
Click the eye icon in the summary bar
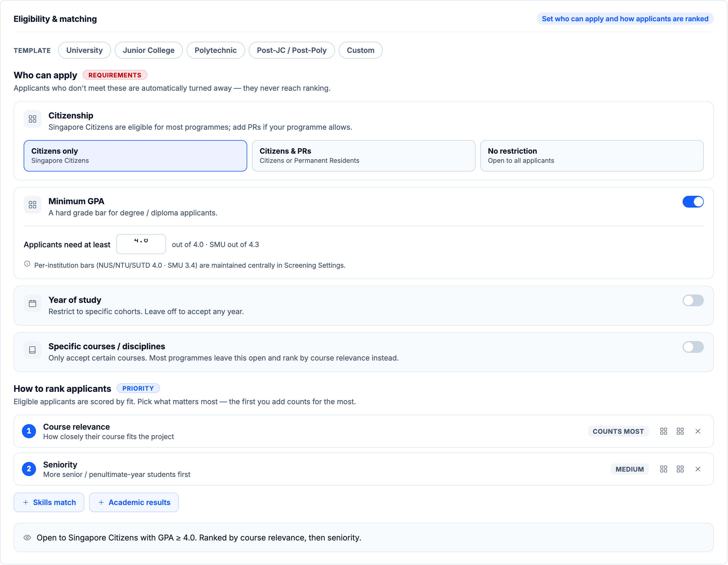pos(27,538)
